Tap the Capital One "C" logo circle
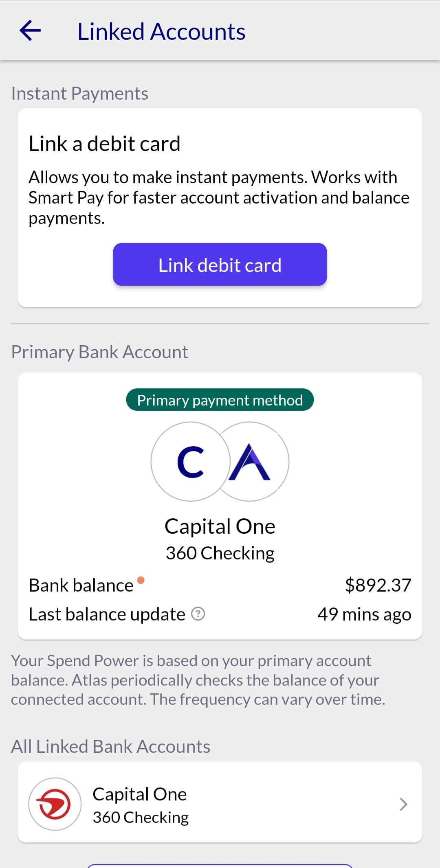 point(190,462)
